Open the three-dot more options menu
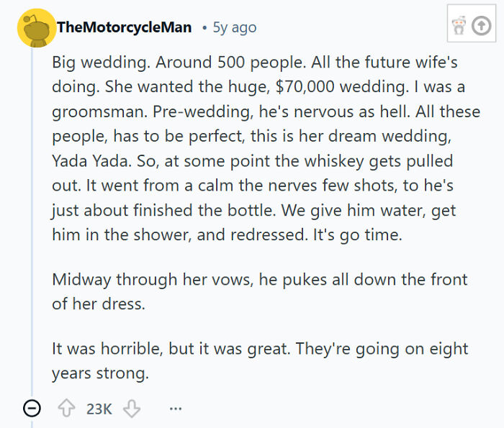 click(176, 409)
